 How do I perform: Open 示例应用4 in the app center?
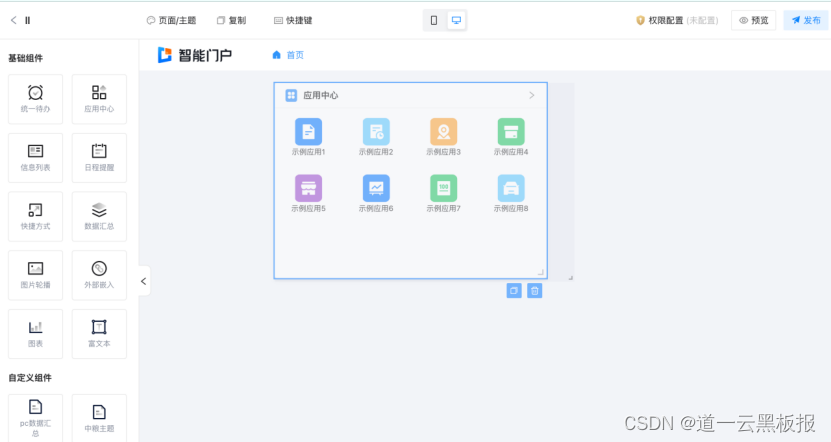[511, 137]
